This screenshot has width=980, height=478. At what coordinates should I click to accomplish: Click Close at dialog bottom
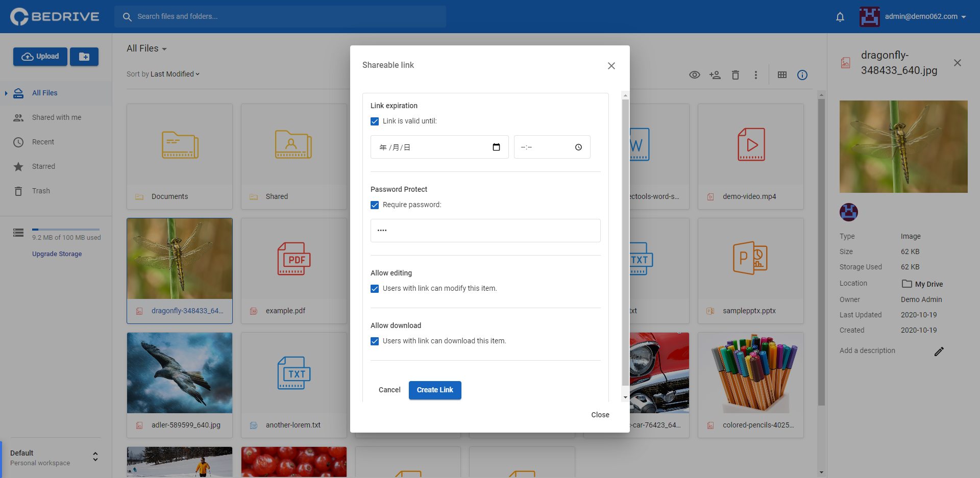coord(600,415)
